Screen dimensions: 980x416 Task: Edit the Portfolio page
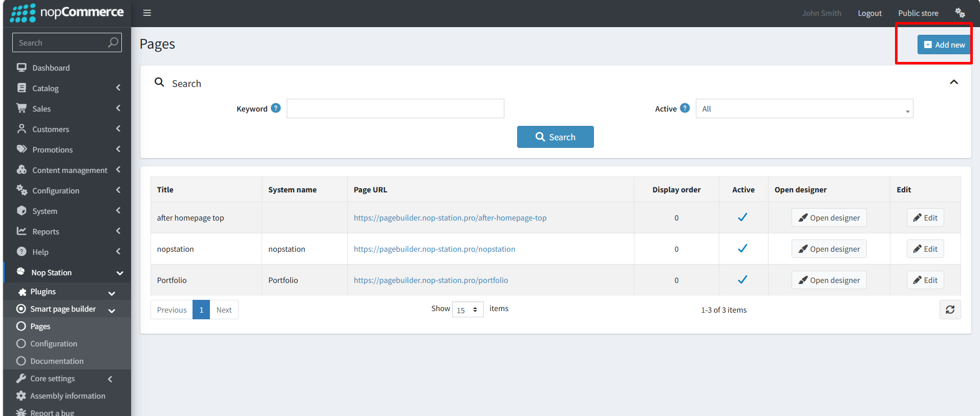925,280
